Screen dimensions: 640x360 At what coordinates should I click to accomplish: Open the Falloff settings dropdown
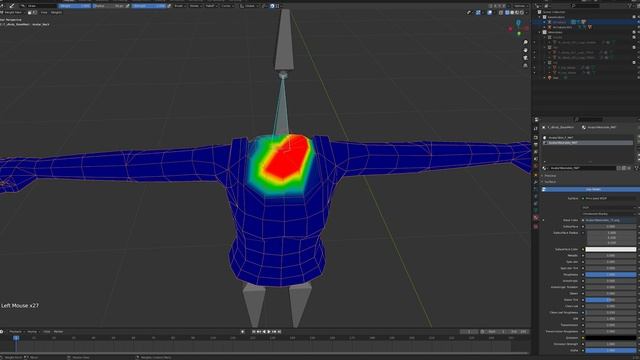pyautogui.click(x=210, y=6)
